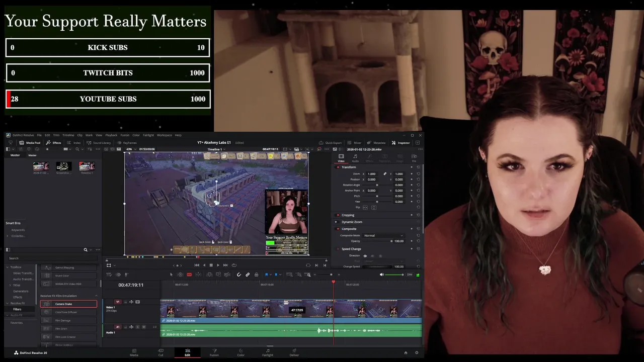The width and height of the screenshot is (644, 362).
Task: Open the Mixer panel
Action: point(355,143)
